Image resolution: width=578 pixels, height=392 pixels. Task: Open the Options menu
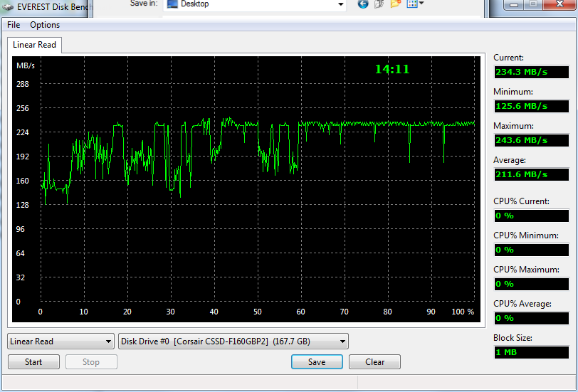point(45,25)
